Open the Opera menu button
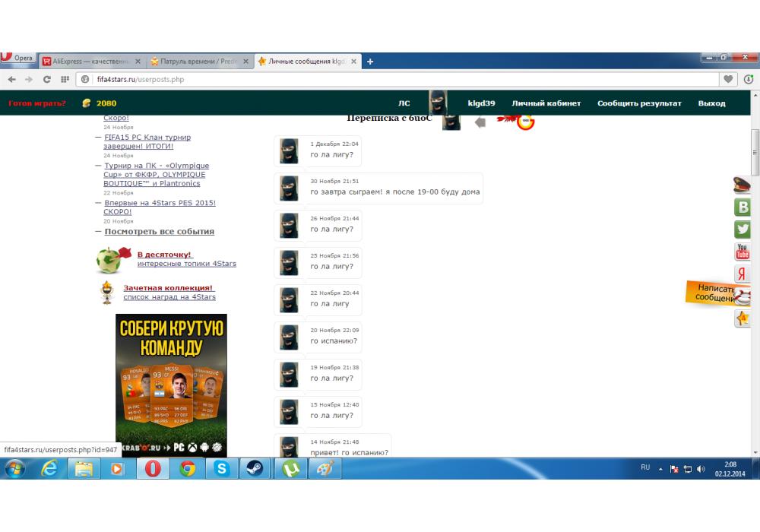The height and width of the screenshot is (532, 760). point(18,59)
